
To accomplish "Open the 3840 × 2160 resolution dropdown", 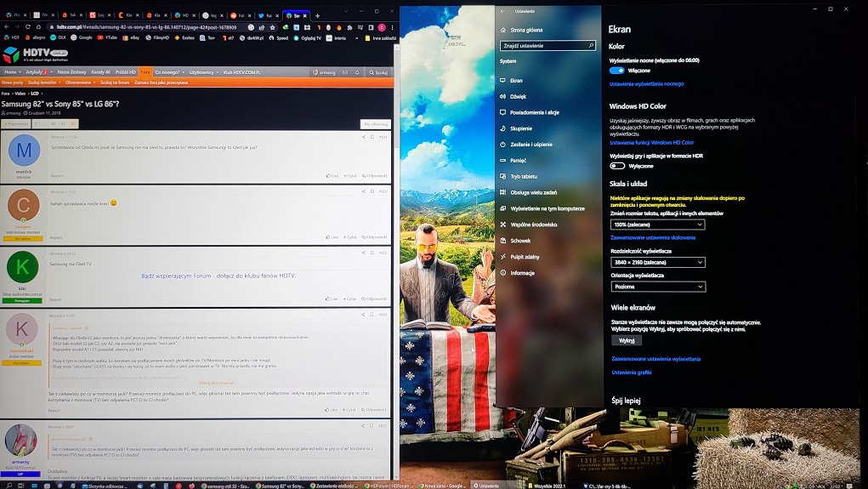I will (x=658, y=262).
